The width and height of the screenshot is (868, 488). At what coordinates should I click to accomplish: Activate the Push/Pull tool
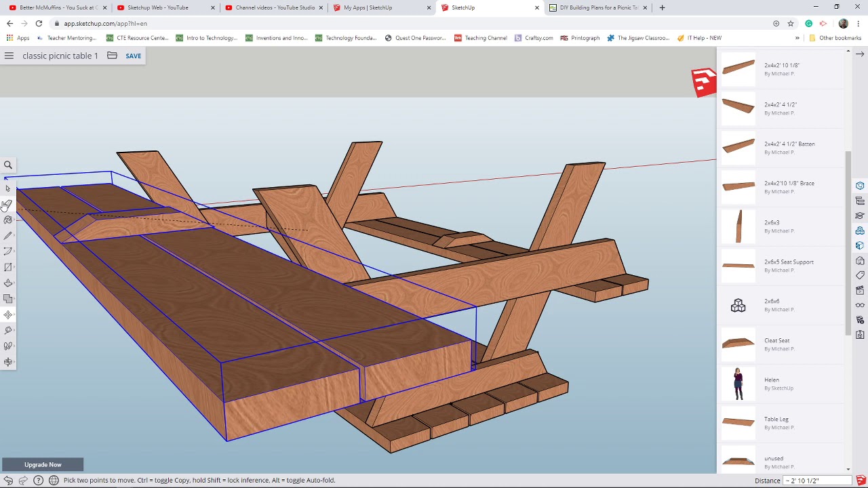(x=8, y=283)
